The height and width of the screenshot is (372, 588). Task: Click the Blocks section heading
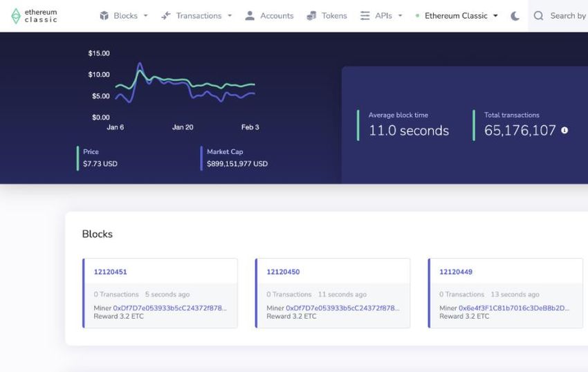coord(98,234)
